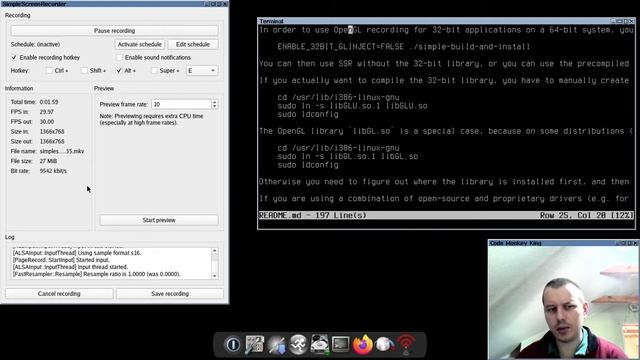Click the dock icon with blue down arrow
The height and width of the screenshot is (360, 640).
point(276,344)
